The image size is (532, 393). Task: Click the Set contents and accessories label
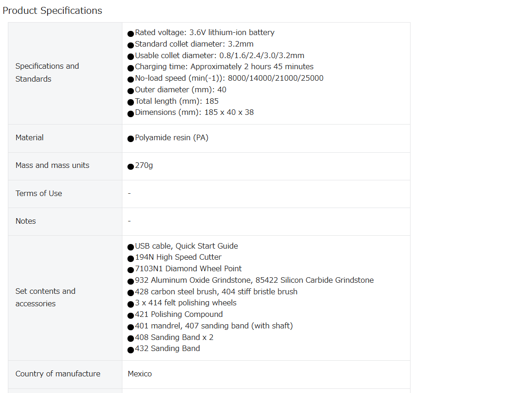(45, 298)
